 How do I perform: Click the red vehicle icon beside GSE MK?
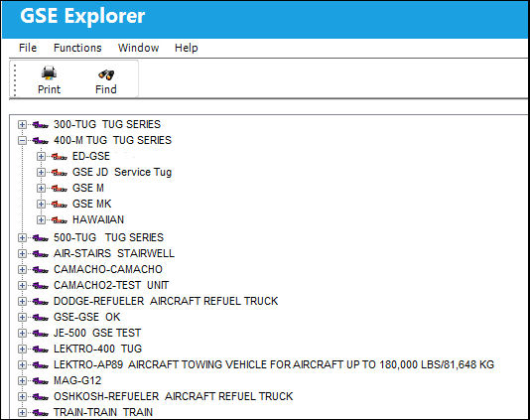(60, 205)
